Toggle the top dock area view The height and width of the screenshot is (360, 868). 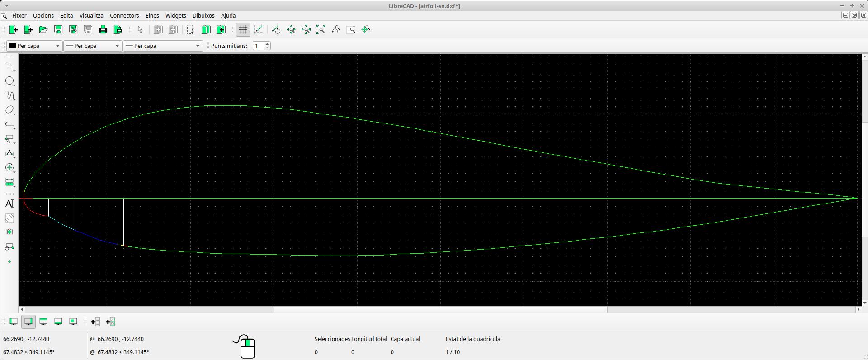[43, 322]
